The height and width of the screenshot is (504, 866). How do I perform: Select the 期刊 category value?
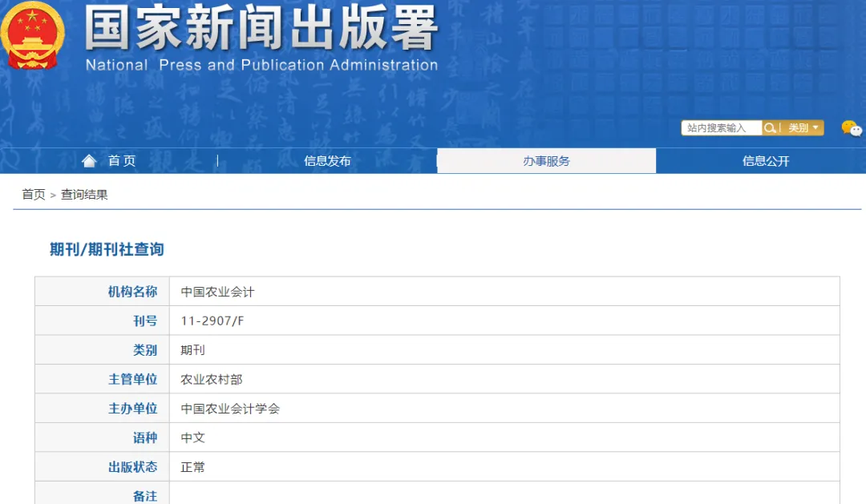point(192,350)
